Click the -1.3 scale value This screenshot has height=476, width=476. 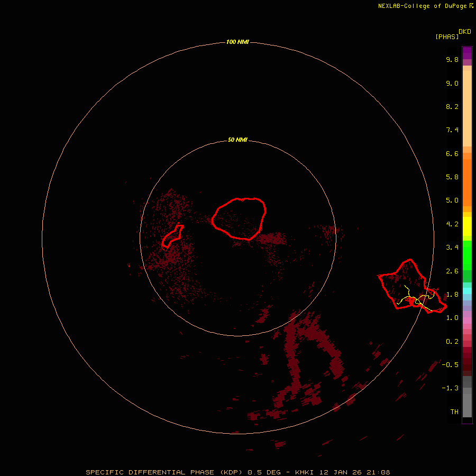point(450,388)
